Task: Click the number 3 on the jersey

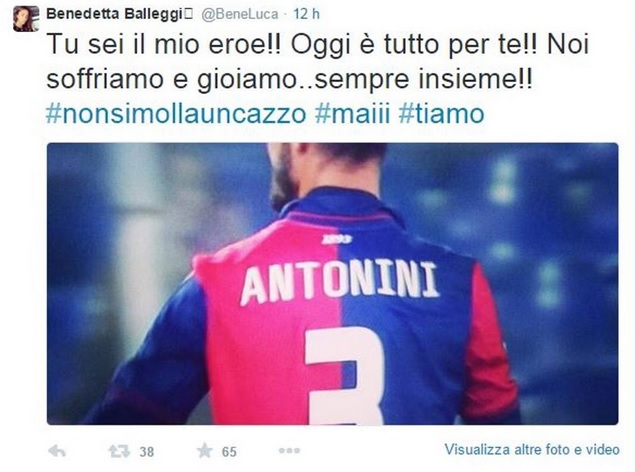Action: [345, 376]
